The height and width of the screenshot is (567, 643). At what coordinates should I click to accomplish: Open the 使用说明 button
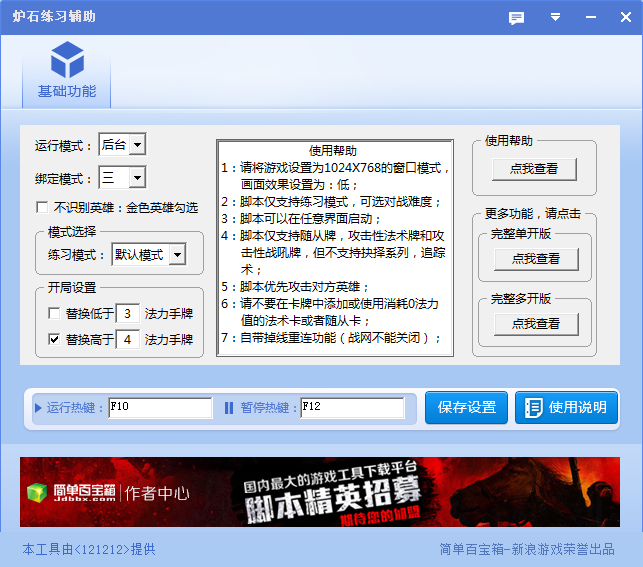click(x=566, y=408)
